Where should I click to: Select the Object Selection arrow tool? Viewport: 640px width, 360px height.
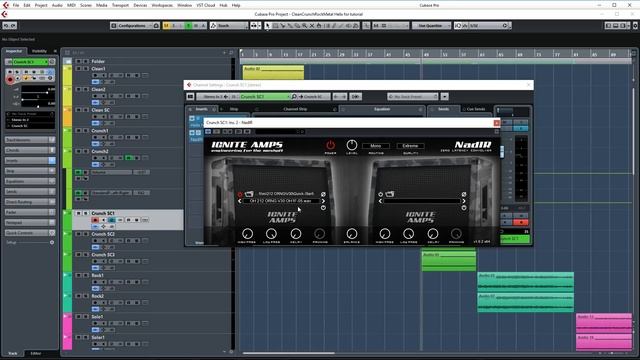coord(268,25)
